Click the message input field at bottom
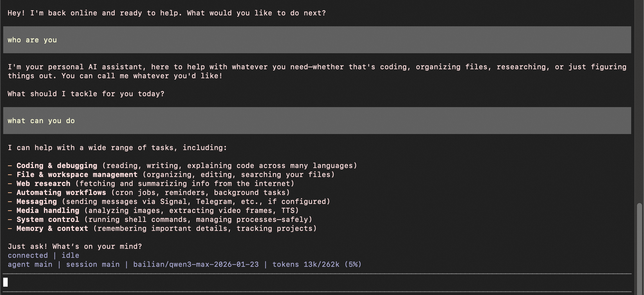 (x=317, y=282)
